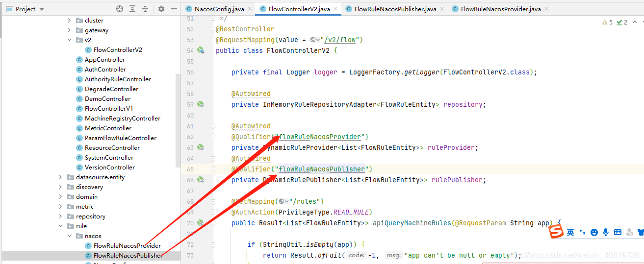Switch Sogou language with the 英 button

[x=570, y=232]
